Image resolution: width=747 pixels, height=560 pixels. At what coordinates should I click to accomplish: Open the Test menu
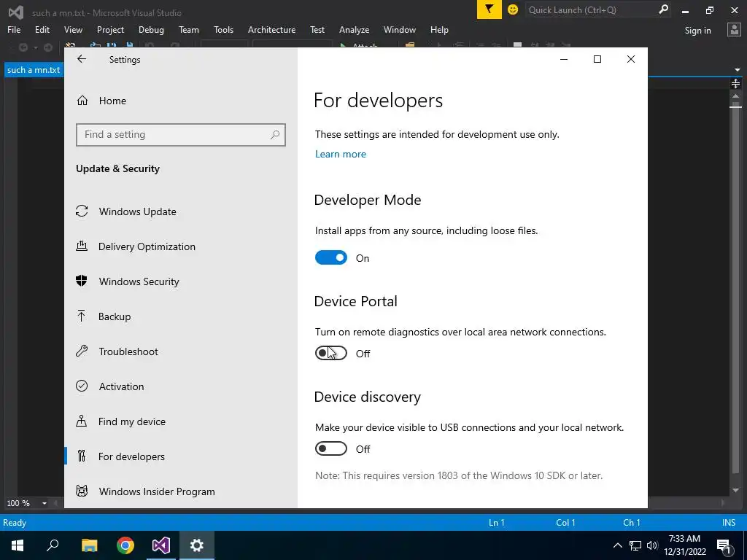point(317,29)
